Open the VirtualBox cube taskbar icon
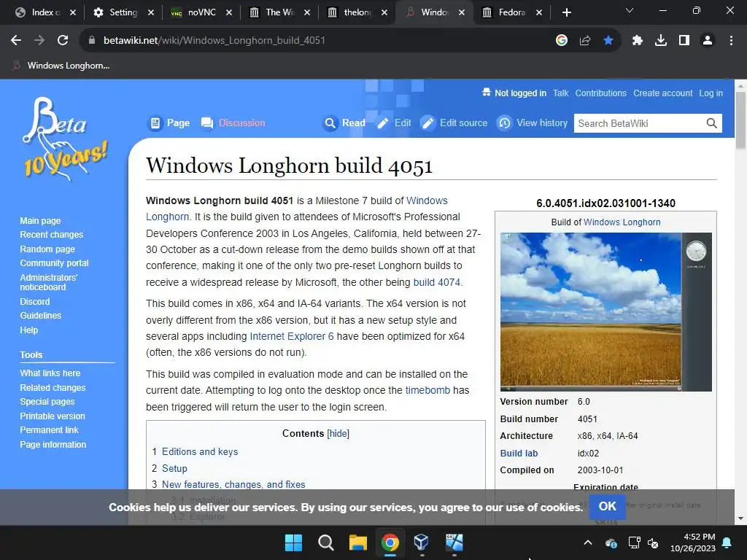747x560 pixels. 422,542
